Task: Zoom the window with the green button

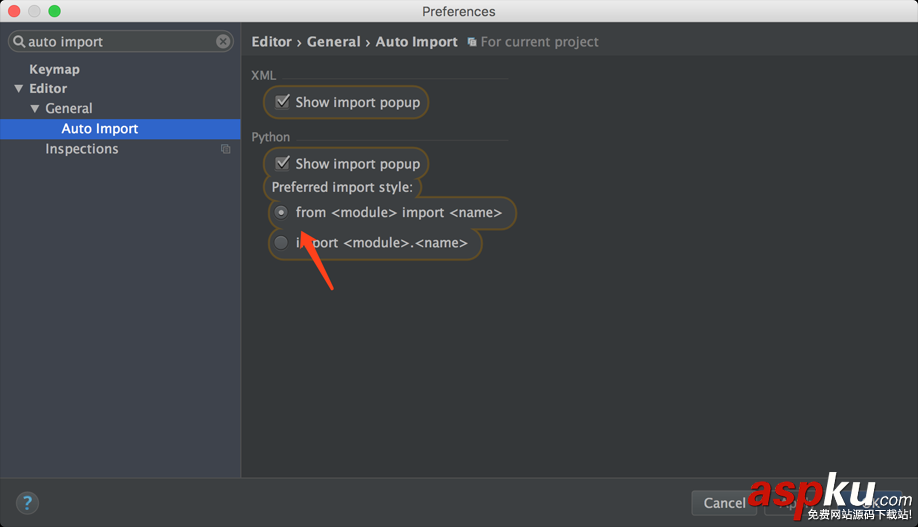Action: point(54,11)
